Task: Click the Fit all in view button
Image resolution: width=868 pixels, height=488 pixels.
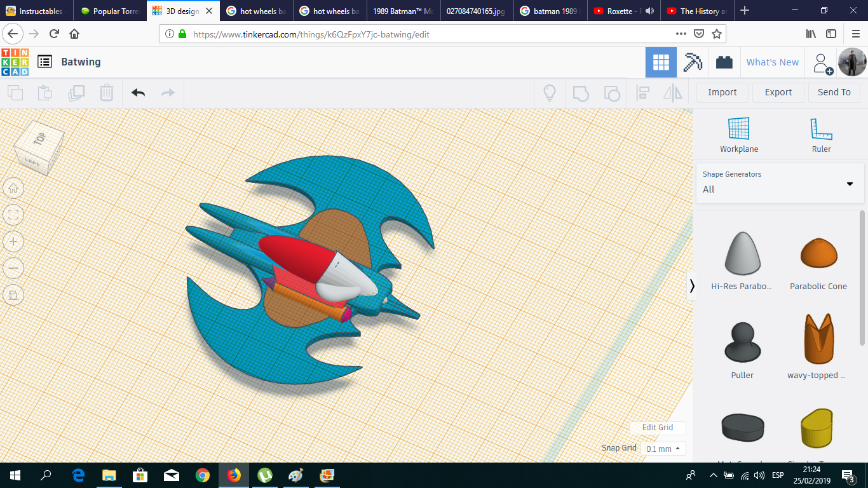Action: coord(13,215)
